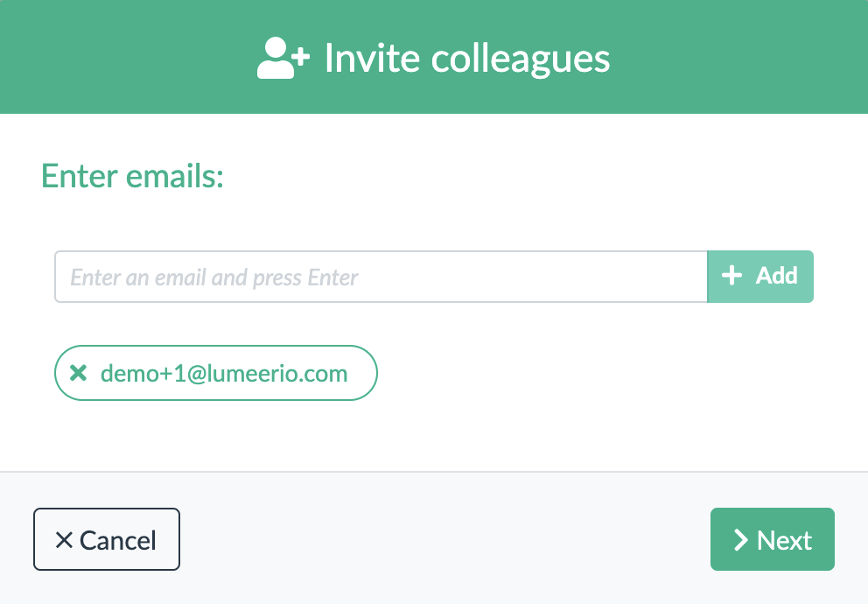The height and width of the screenshot is (604, 868).
Task: Focus the email entry field
Action: (x=381, y=277)
